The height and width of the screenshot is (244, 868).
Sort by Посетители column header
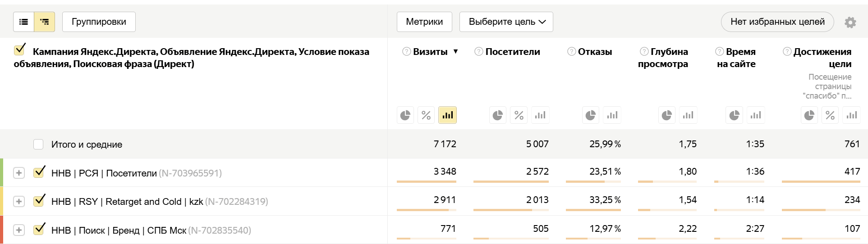click(512, 52)
